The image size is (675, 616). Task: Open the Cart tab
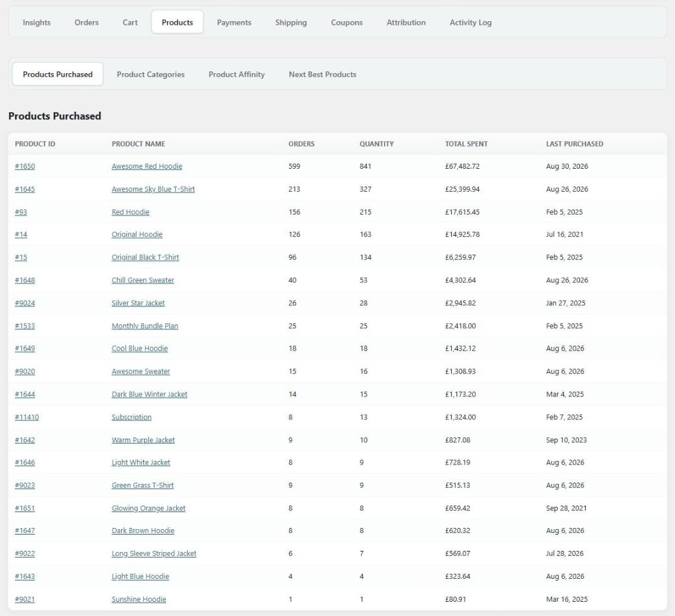point(130,22)
